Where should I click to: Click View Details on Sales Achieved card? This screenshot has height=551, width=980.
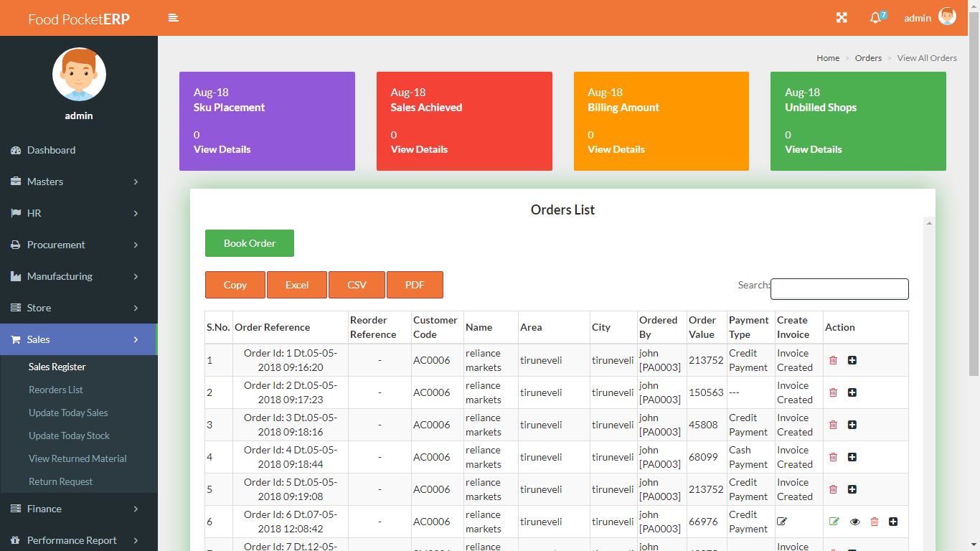pyautogui.click(x=419, y=149)
